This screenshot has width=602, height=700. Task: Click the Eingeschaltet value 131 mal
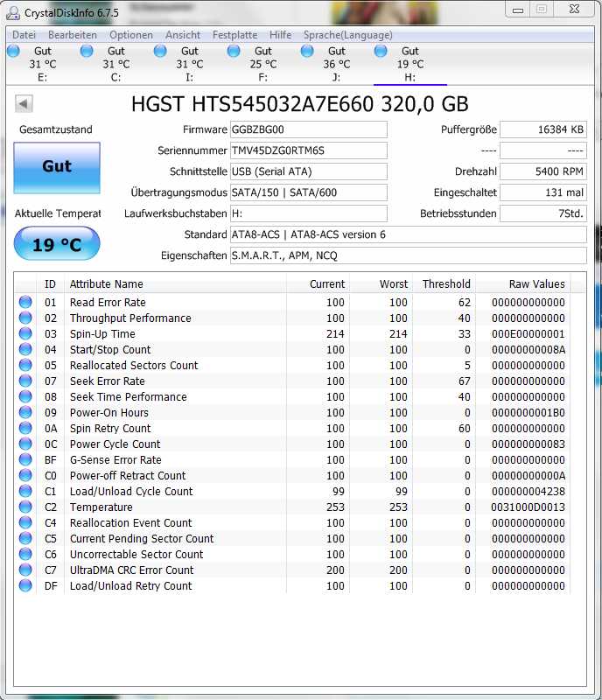pos(543,192)
